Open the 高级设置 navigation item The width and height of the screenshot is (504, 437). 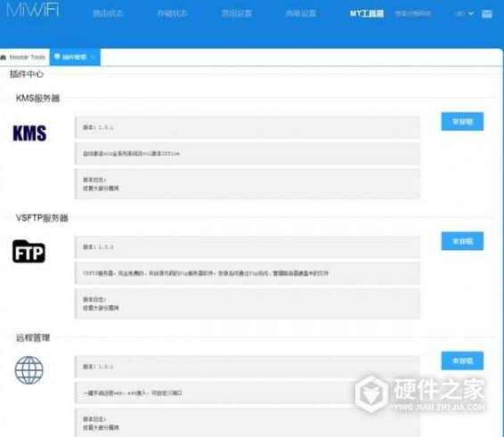[301, 13]
